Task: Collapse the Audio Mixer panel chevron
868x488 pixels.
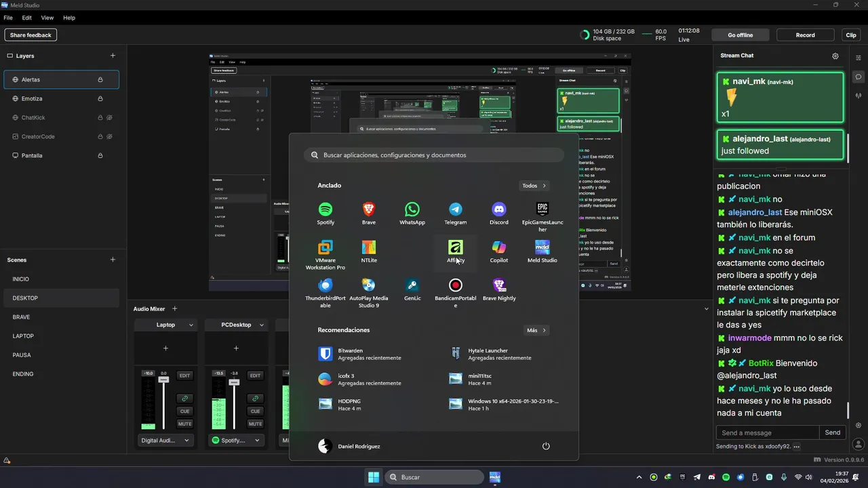Action: coord(706,308)
